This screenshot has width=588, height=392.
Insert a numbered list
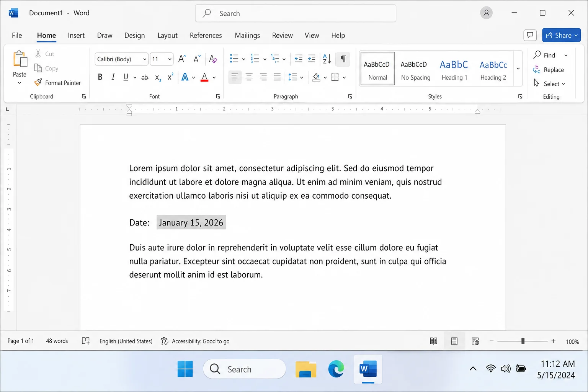coord(255,59)
